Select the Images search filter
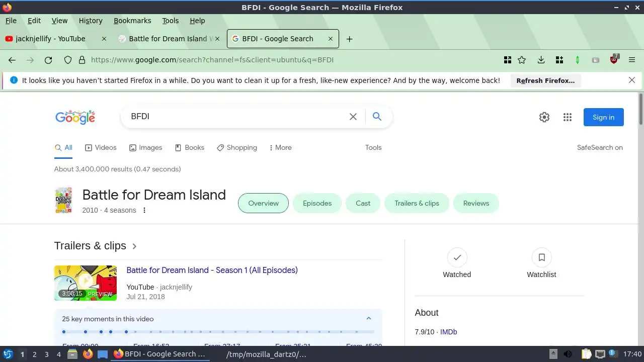 click(x=145, y=147)
